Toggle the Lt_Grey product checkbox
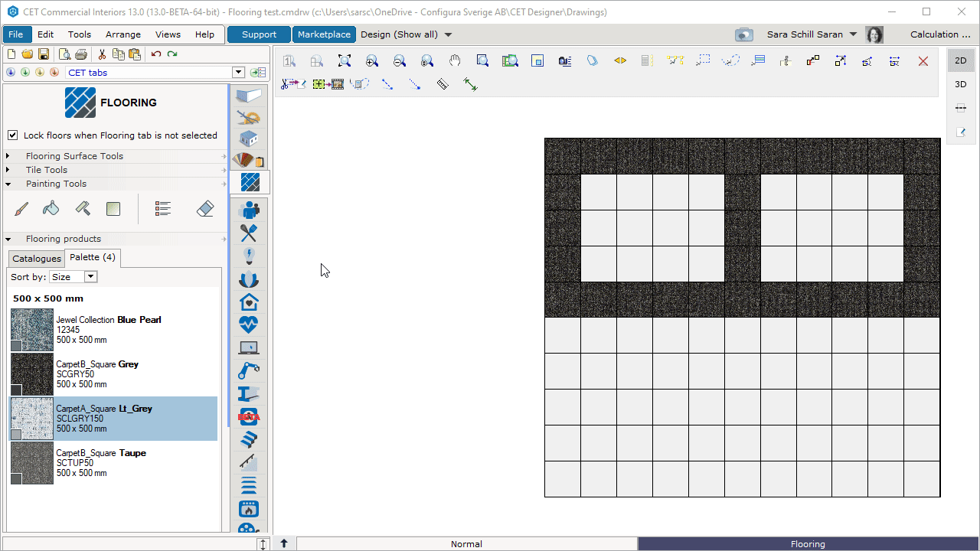Viewport: 980px width, 551px height. pos(16,435)
